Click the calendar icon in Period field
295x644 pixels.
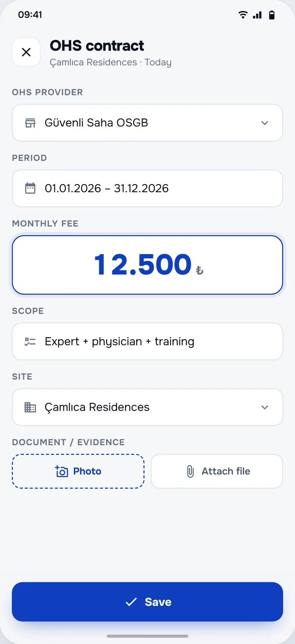(30, 189)
